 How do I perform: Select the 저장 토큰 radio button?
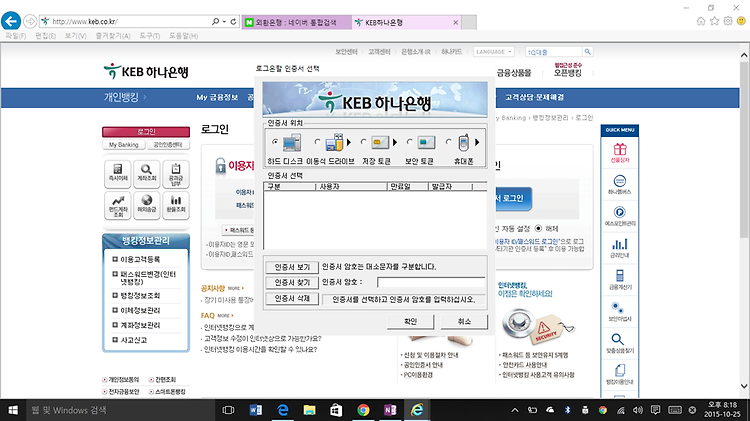(364, 142)
